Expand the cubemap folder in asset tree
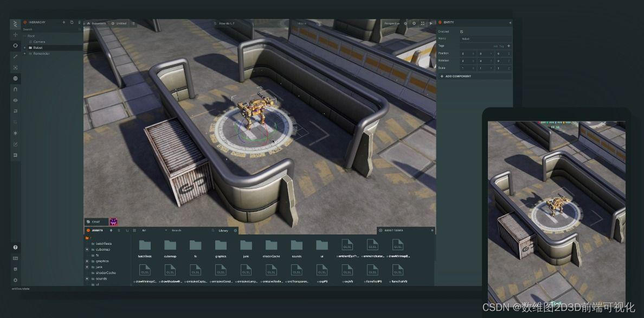644x318 pixels. 87,249
